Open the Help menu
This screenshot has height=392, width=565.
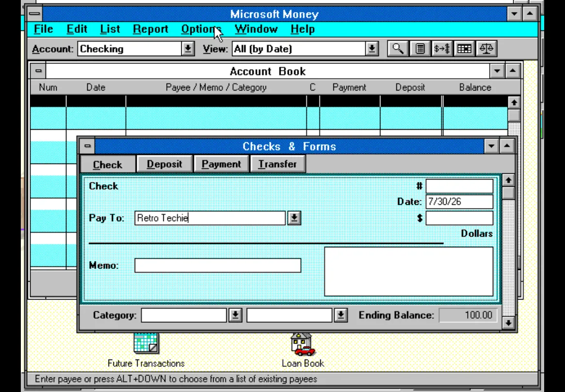(x=302, y=29)
